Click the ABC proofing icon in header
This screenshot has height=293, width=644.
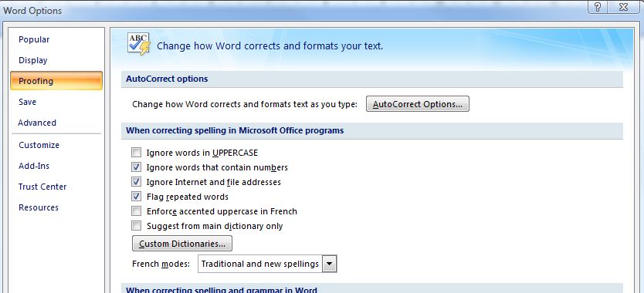[139, 44]
